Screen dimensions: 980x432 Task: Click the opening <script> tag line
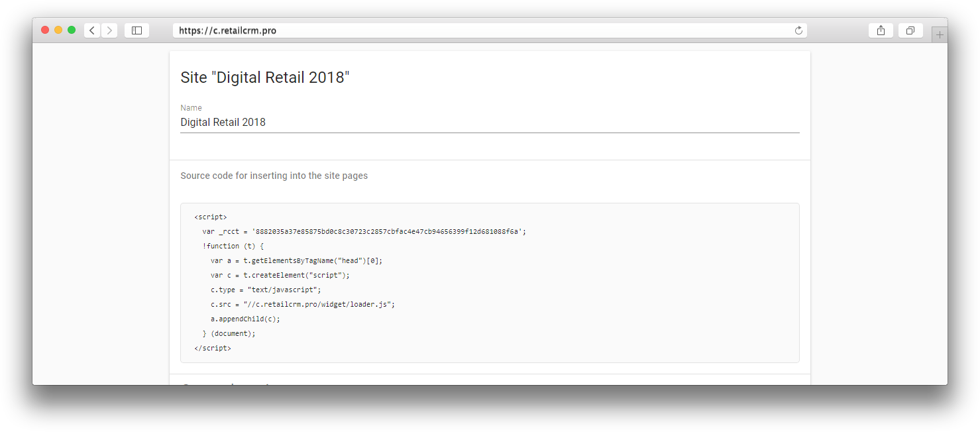(211, 217)
